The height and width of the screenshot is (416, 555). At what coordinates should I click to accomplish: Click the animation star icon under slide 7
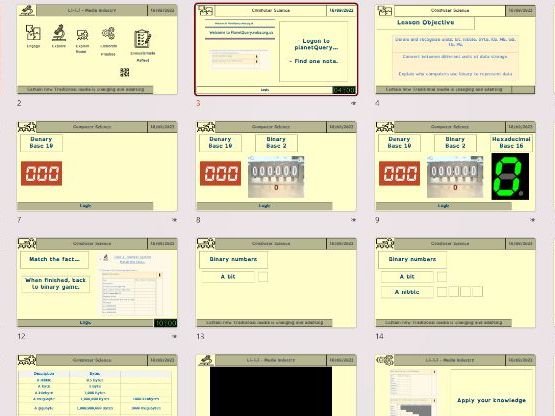174,220
